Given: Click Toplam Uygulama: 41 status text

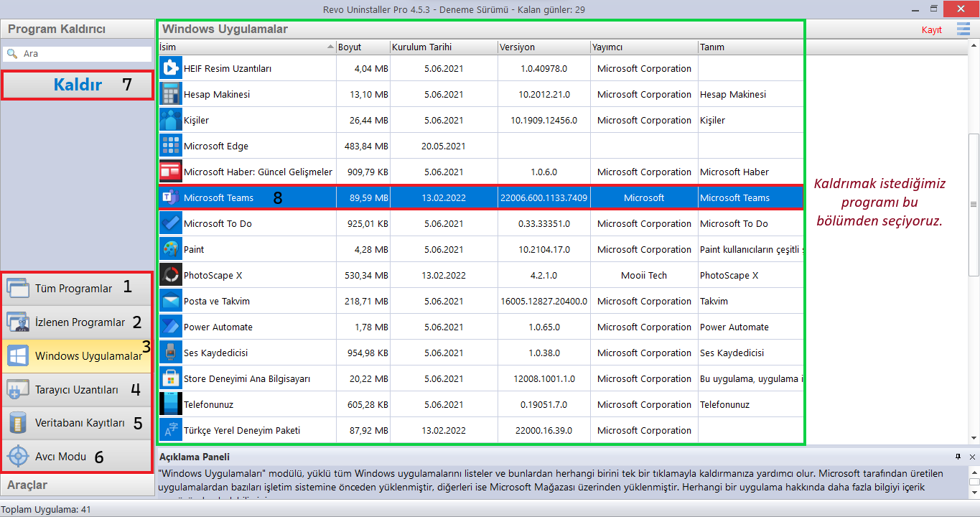Looking at the screenshot, I should pos(47,510).
